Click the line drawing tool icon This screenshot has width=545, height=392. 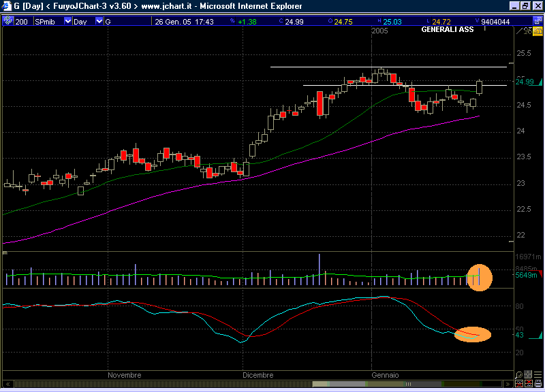pos(520,31)
